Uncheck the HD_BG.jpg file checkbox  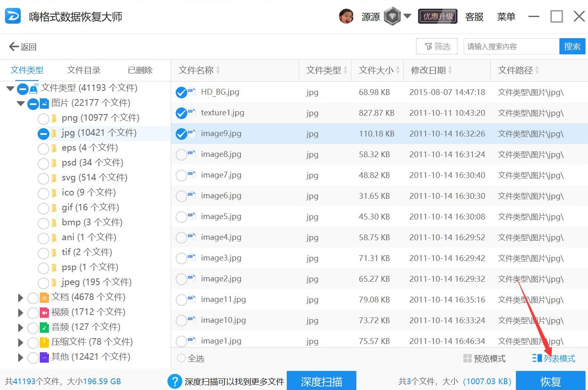click(x=181, y=92)
